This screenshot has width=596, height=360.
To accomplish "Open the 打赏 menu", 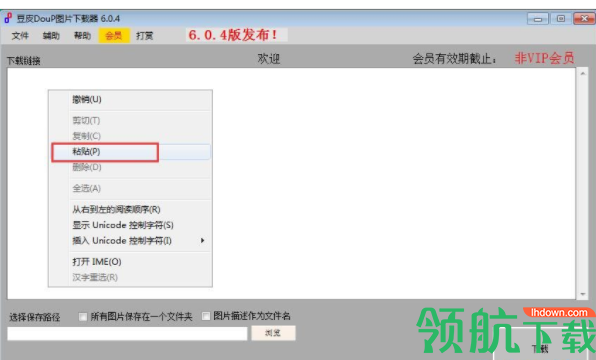I will click(144, 36).
